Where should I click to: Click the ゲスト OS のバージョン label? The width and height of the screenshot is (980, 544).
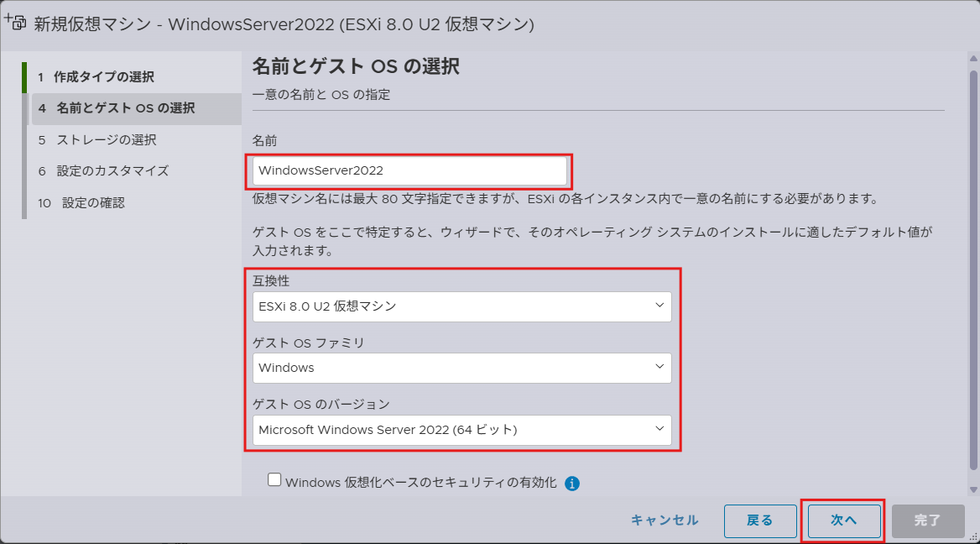click(321, 405)
